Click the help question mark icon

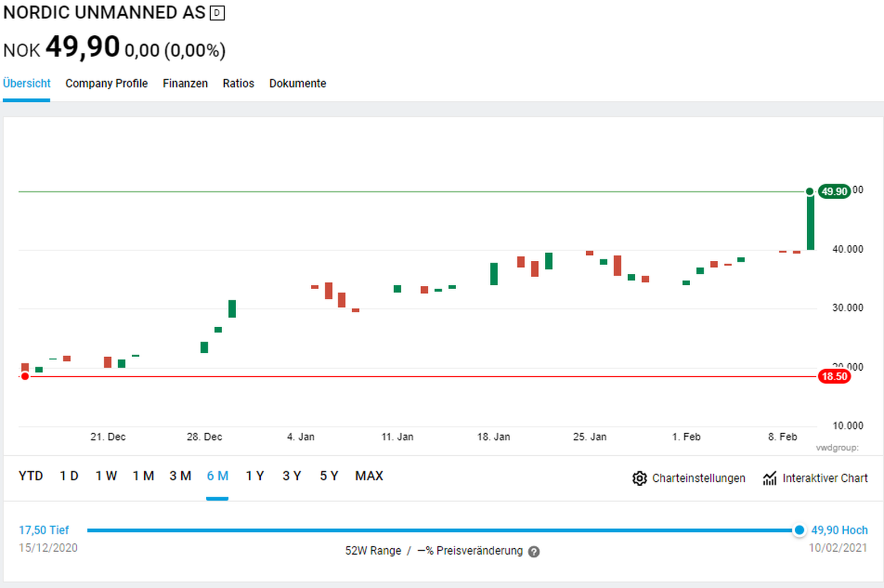(534, 552)
